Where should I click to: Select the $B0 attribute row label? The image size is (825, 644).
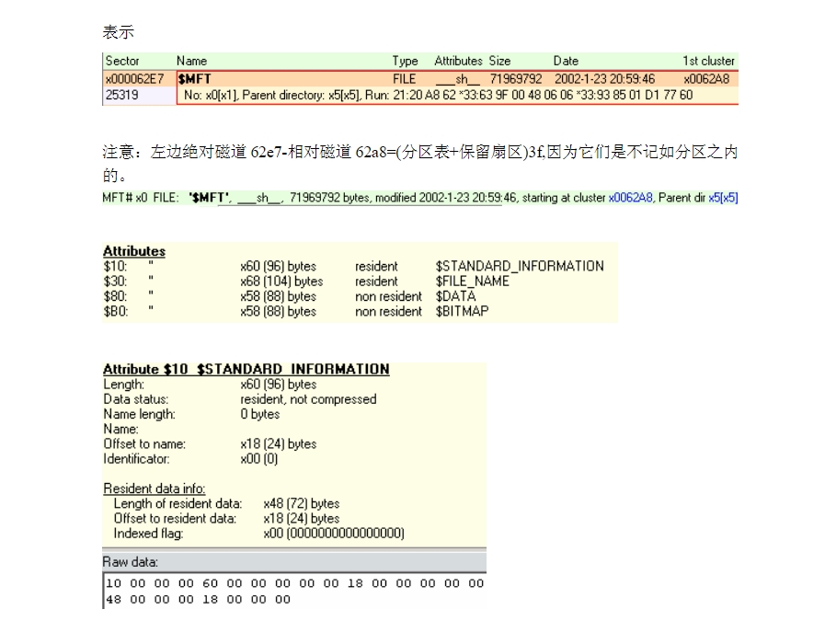tap(115, 312)
